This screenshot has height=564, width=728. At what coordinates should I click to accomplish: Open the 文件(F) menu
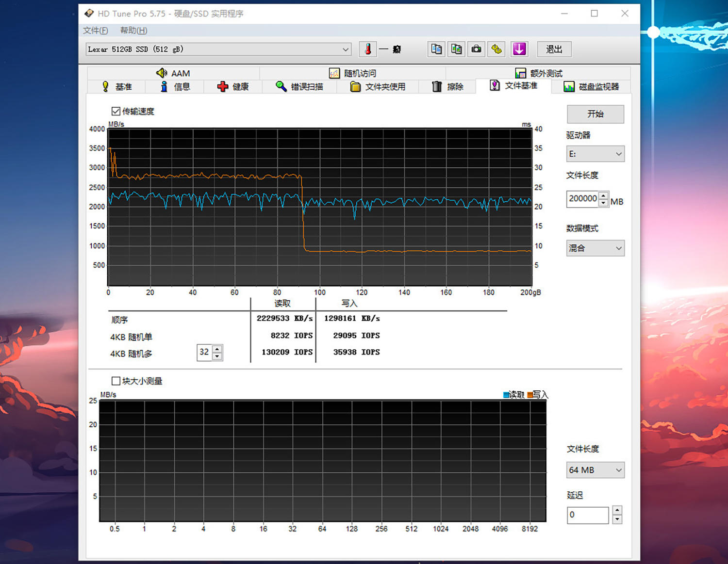point(95,31)
